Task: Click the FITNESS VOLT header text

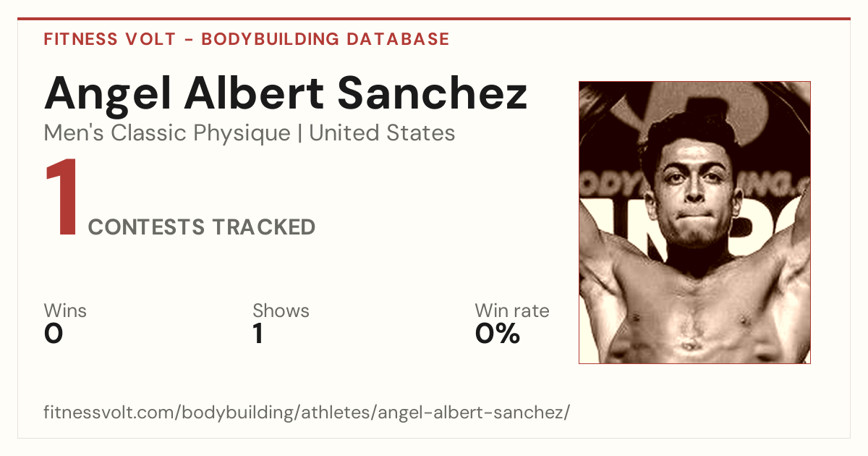Action: 110,39
